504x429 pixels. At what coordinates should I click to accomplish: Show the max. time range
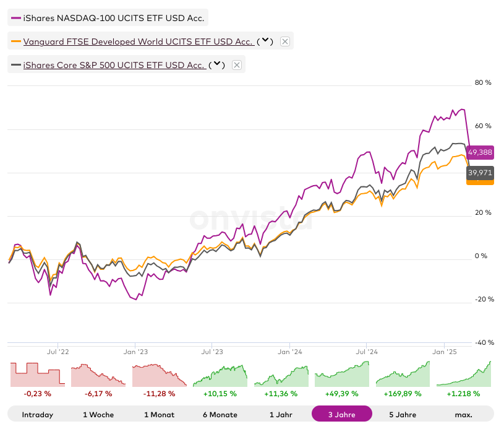(463, 414)
